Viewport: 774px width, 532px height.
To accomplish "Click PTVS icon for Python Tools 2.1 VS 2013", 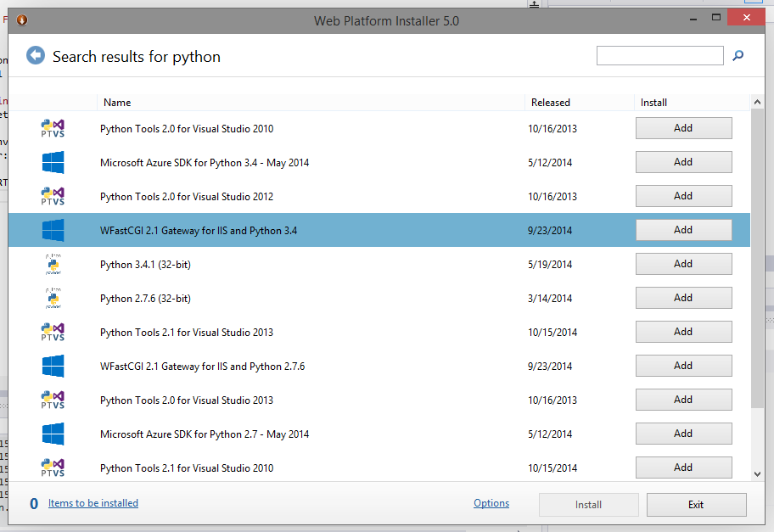I will point(53,332).
